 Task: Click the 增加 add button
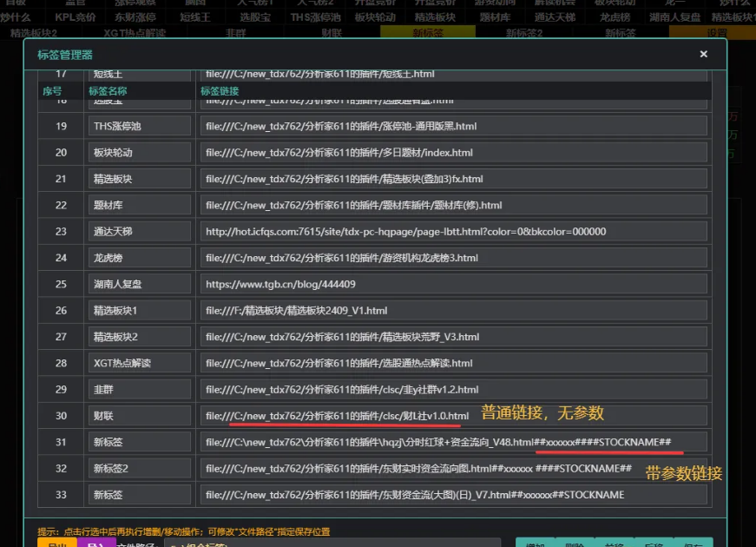click(536, 543)
